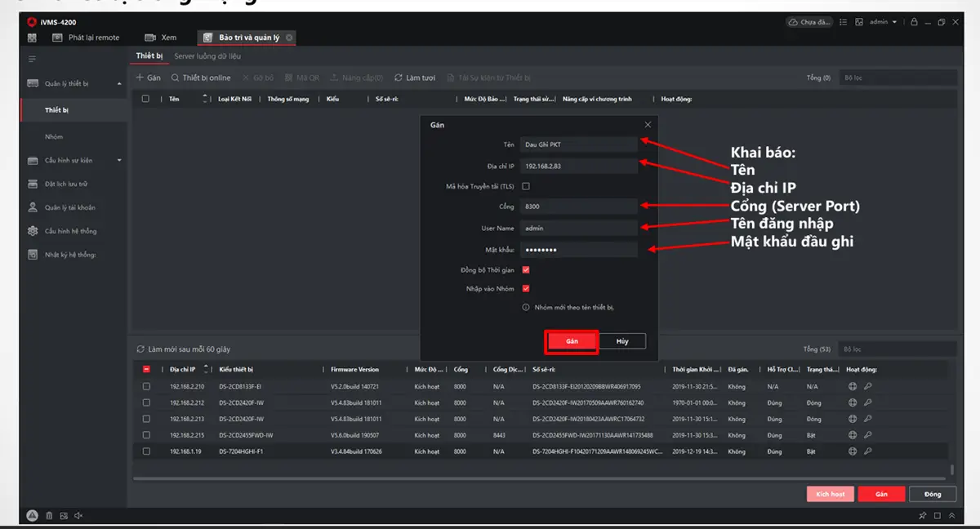This screenshot has width=980, height=529.
Task: Open web globe icon for 192.168.1.19
Action: [x=853, y=451]
